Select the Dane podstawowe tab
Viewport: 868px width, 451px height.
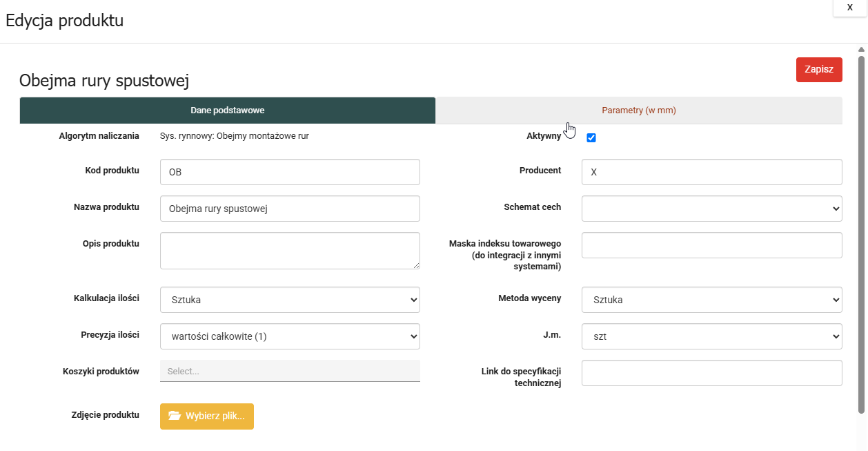pos(227,111)
